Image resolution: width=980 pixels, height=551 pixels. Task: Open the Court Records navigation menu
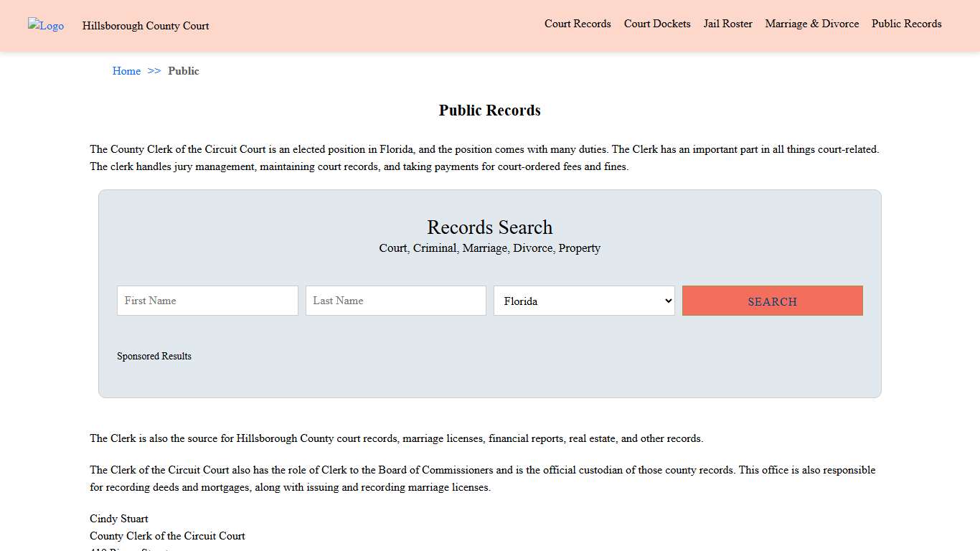[578, 24]
